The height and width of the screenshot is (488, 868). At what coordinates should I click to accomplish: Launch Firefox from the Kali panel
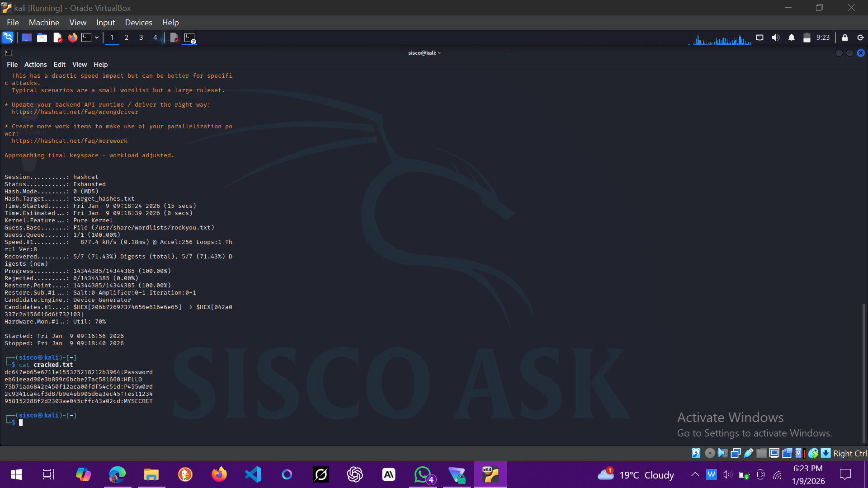[x=72, y=38]
